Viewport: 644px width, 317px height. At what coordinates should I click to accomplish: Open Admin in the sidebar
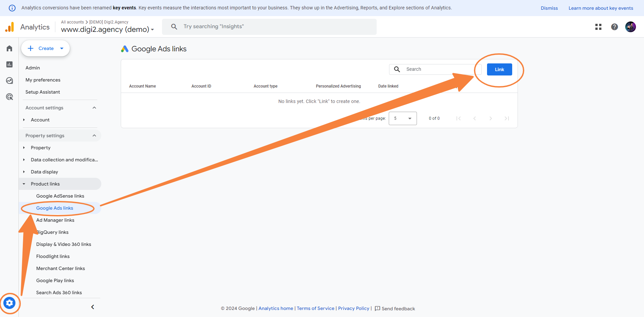click(33, 68)
